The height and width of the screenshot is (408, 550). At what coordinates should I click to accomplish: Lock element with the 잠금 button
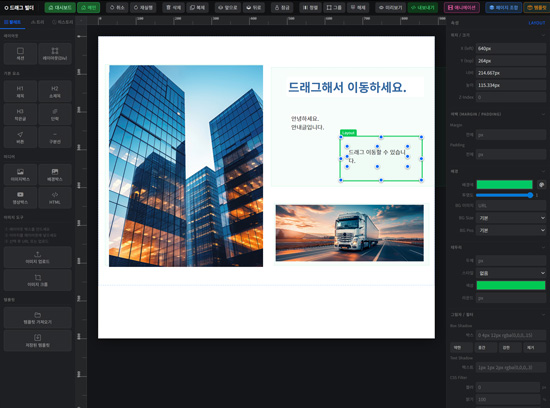(282, 7)
